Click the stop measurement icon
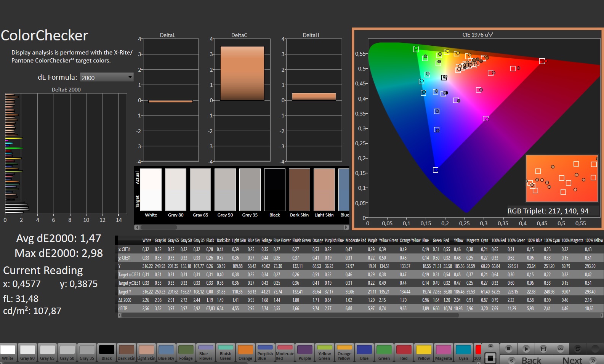604x364 pixels. tap(508, 349)
